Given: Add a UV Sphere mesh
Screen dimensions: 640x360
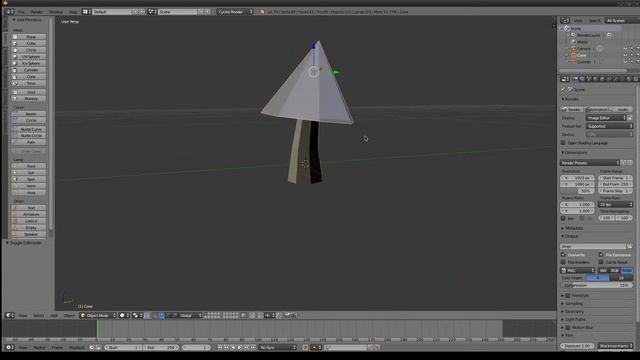Looking at the screenshot, I should [29, 57].
